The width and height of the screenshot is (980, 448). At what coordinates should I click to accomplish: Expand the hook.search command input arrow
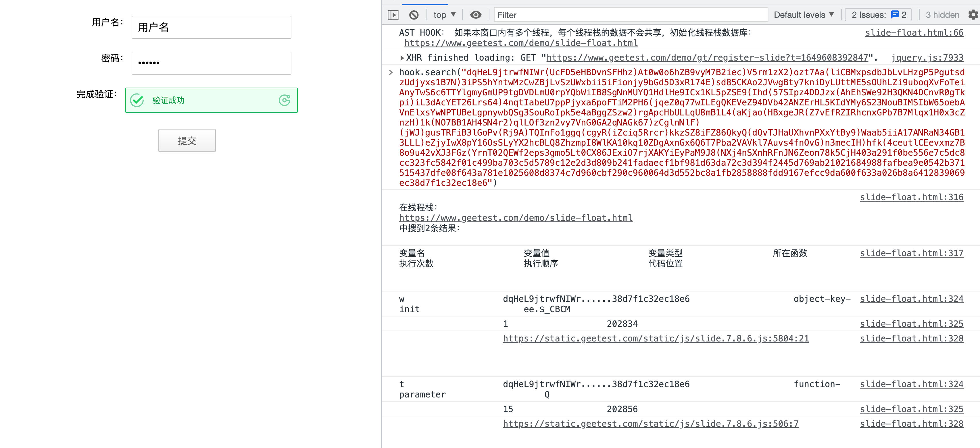[x=391, y=72]
